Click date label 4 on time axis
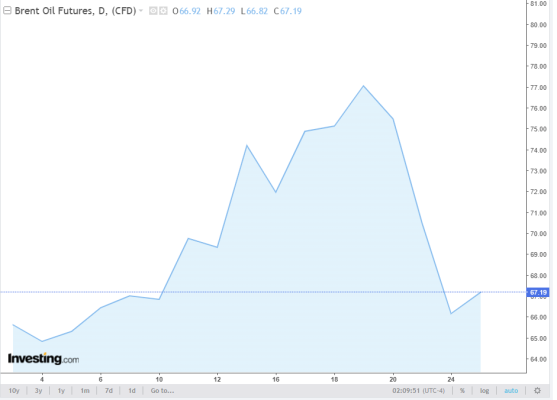The image size is (557, 400). [x=42, y=379]
